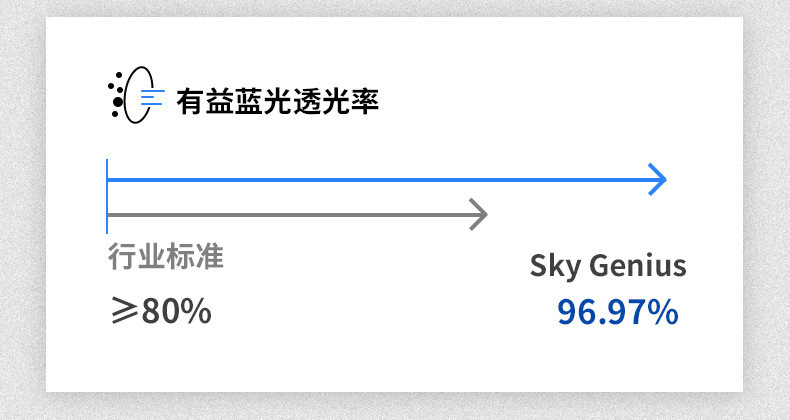Click the gray industry standard bar

[290, 214]
